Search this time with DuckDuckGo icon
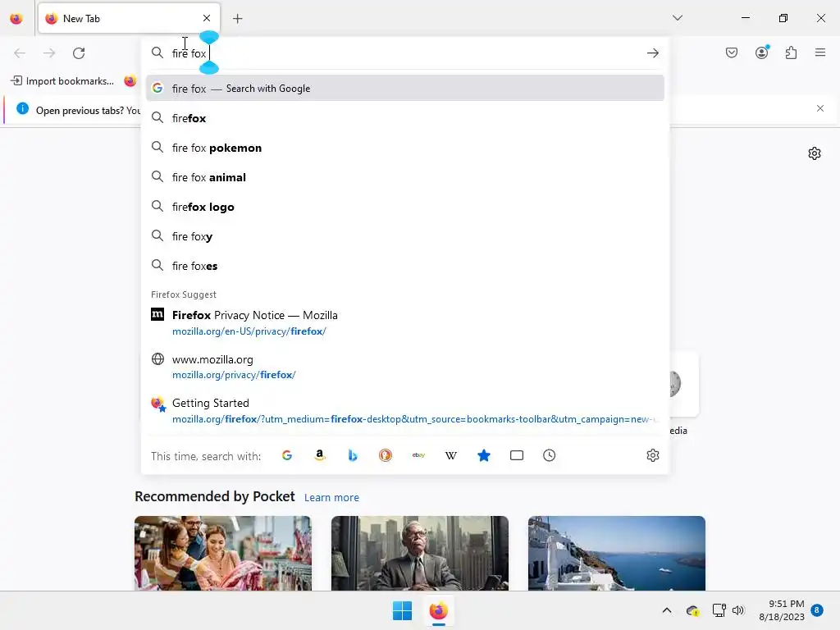Screen dimensions: 840x630 386,455
